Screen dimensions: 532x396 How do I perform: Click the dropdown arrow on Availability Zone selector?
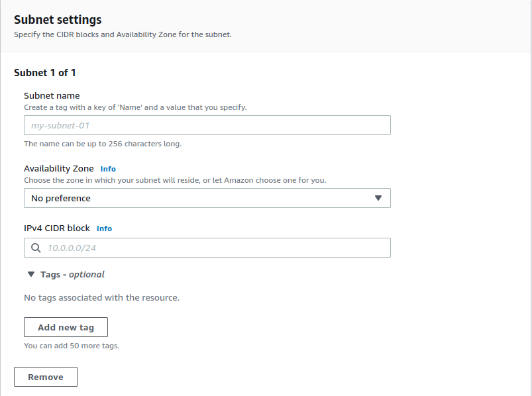point(378,197)
